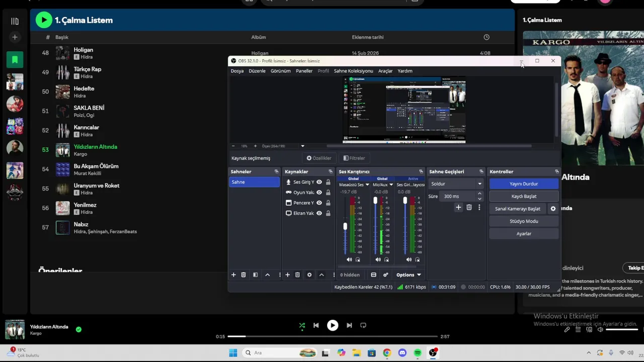Viewport: 644px width, 362px height.
Task: Toggle mixer layout icon beside 0 hidden
Action: pyautogui.click(x=373, y=275)
